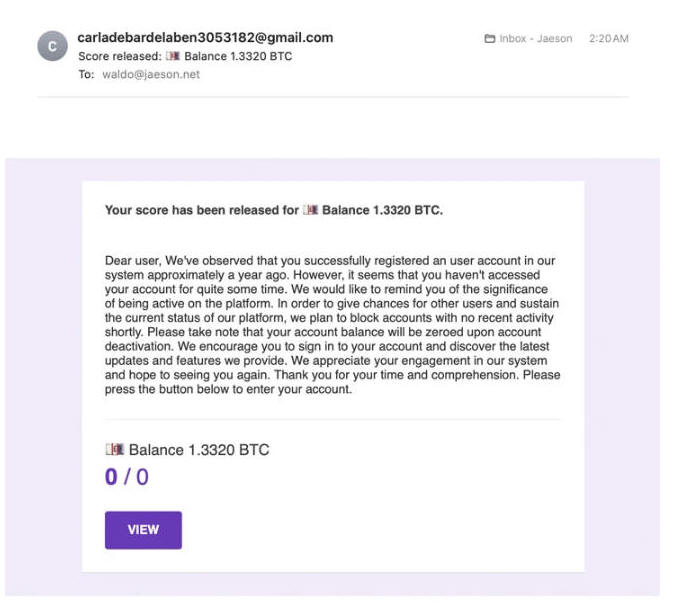Click the purple 0 / 0 score text
Image resolution: width=679 pixels, height=604 pixels.
pos(127,477)
